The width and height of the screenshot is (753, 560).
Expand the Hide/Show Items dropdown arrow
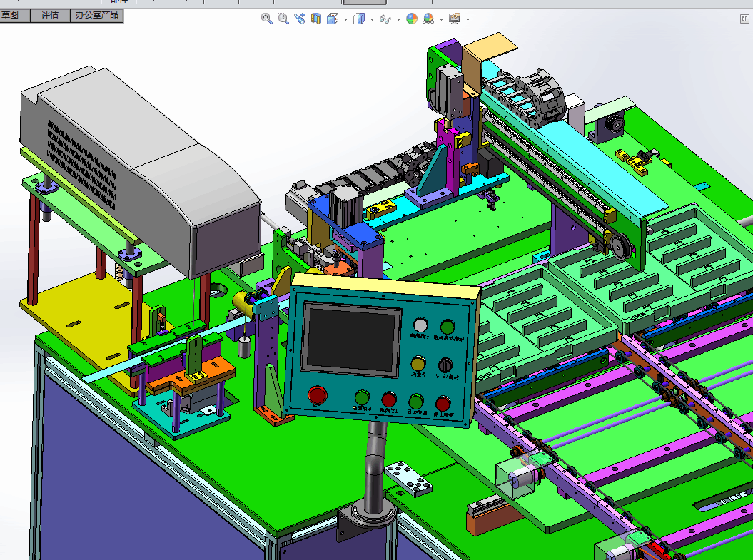pyautogui.click(x=398, y=20)
